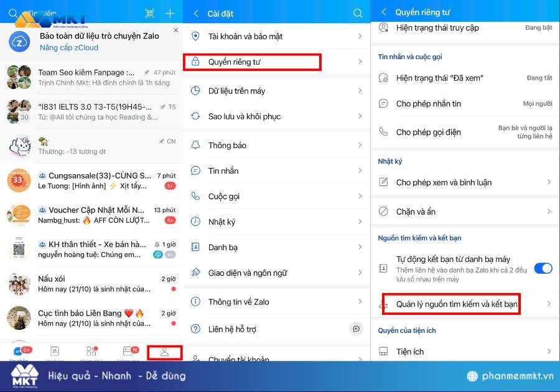
Task: Open Team Seo kiêm Fanpage chat
Action: [91, 78]
